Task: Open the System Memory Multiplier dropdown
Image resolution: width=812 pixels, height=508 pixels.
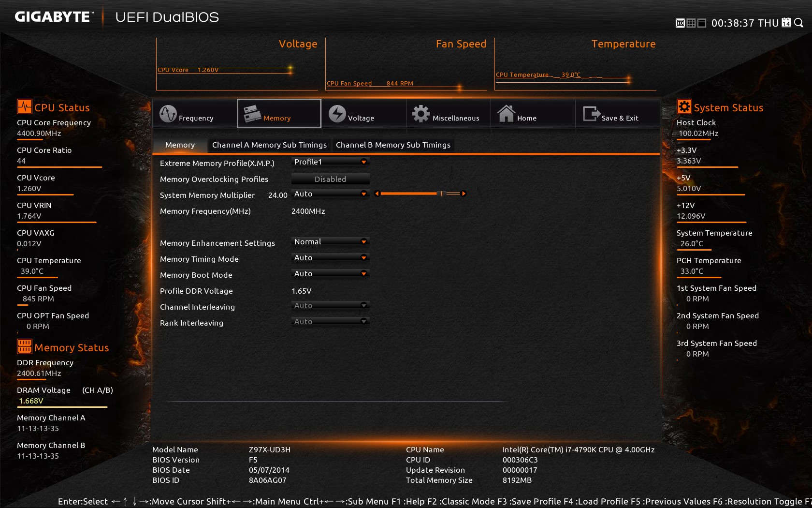Action: [x=331, y=194]
